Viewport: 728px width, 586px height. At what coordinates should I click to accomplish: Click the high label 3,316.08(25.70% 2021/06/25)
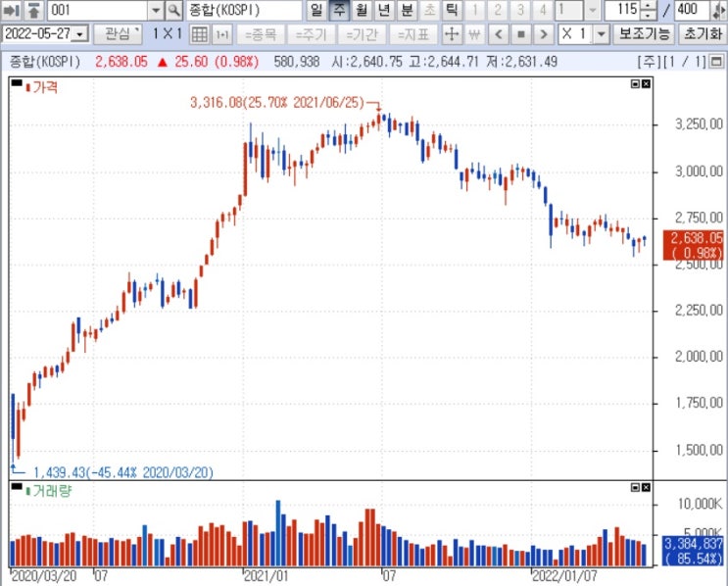coord(277,102)
